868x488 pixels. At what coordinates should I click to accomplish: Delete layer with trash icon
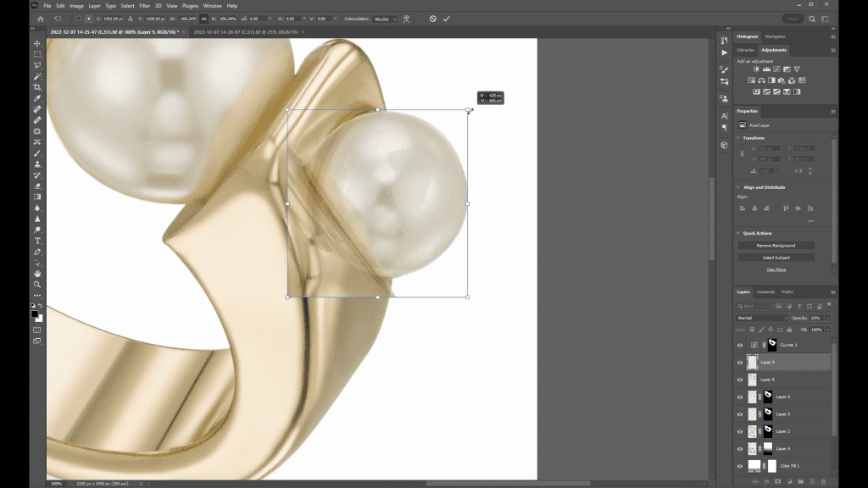click(x=823, y=481)
